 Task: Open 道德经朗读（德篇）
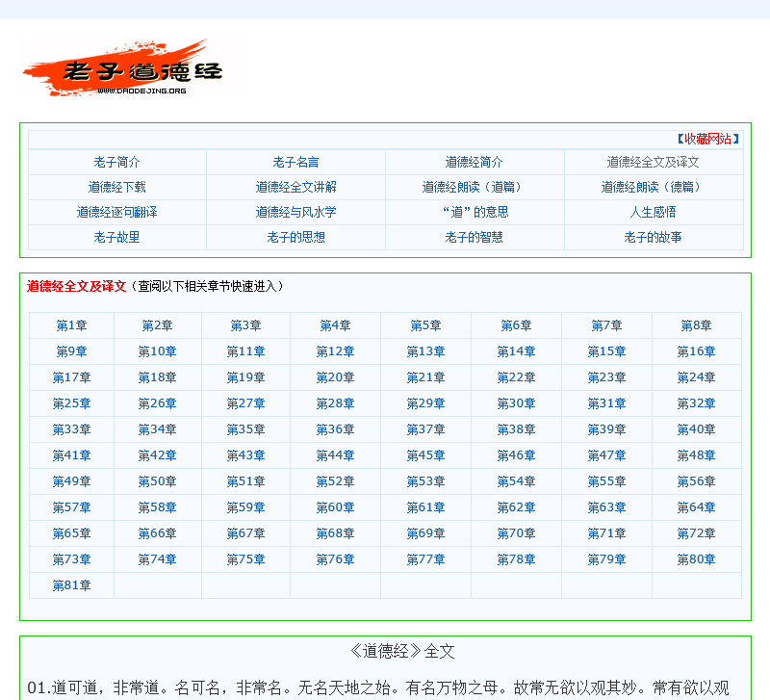[653, 187]
